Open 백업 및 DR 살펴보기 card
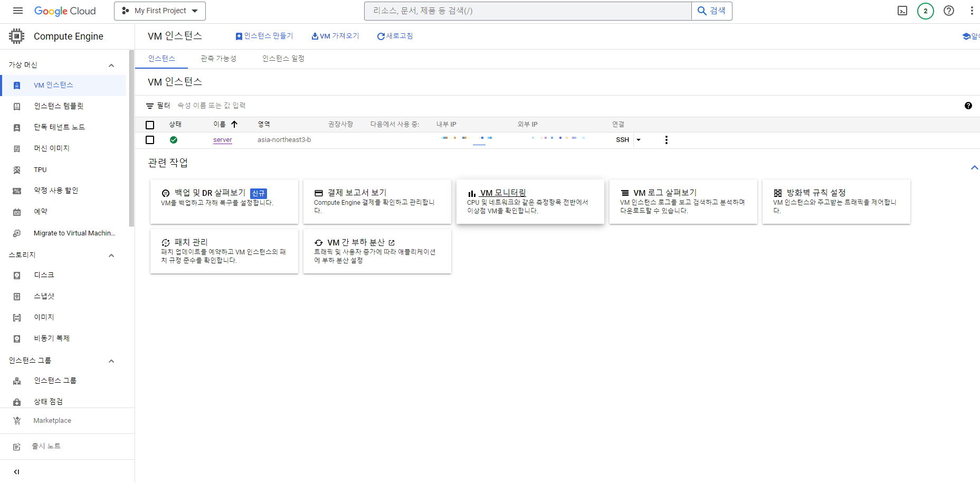This screenshot has height=483, width=980. pos(224,202)
